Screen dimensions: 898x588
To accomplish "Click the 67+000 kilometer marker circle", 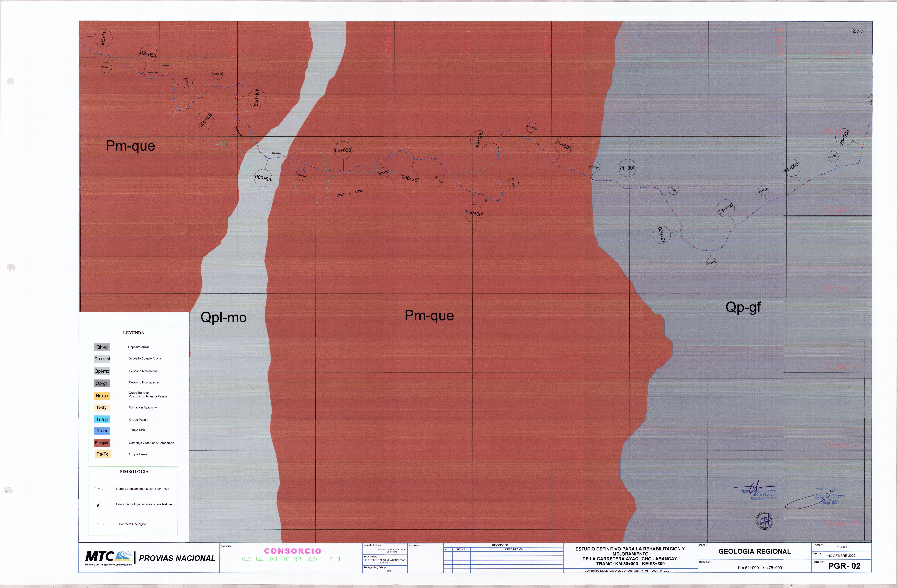I will pos(409,178).
